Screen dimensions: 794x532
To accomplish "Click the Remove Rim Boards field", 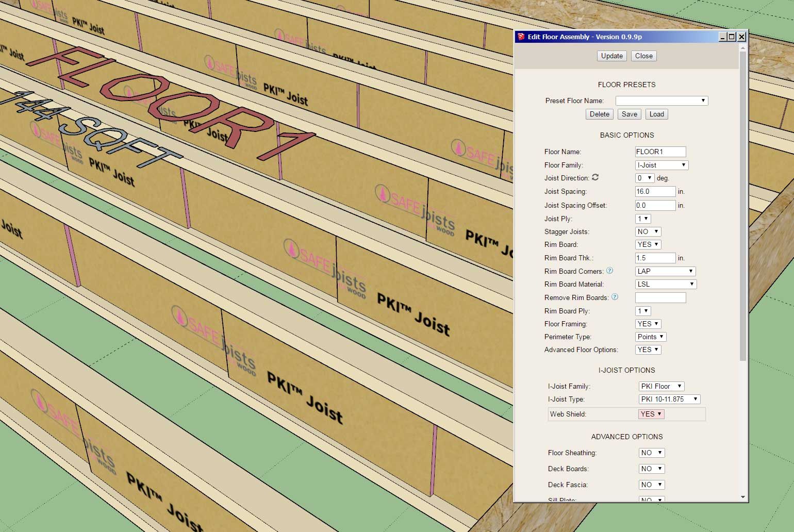I will coord(660,297).
